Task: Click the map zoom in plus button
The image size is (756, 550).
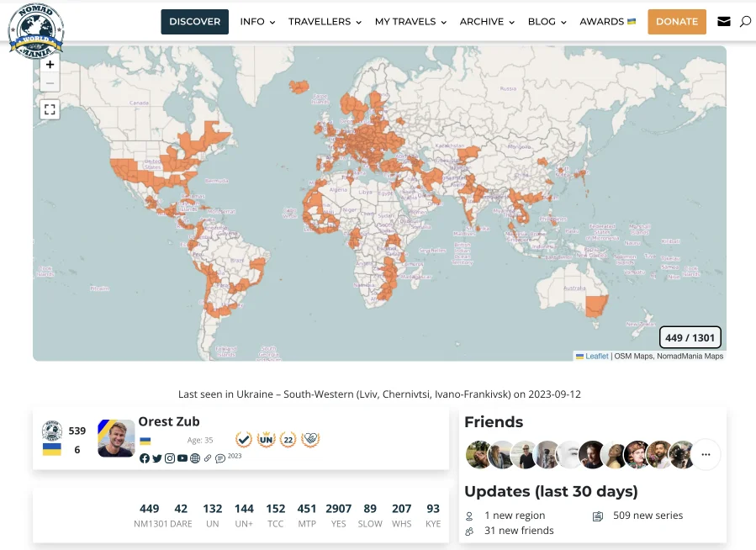Action: (50, 65)
